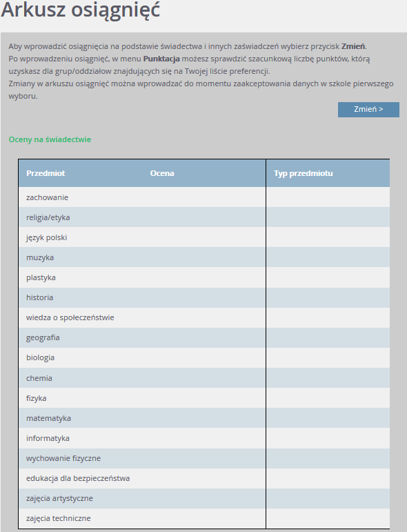Select the biologia row
The height and width of the screenshot is (532, 407).
(x=204, y=357)
